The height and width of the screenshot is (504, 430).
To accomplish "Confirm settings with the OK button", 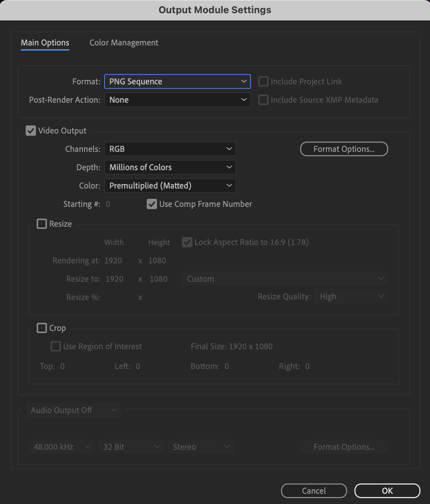I will [387, 491].
